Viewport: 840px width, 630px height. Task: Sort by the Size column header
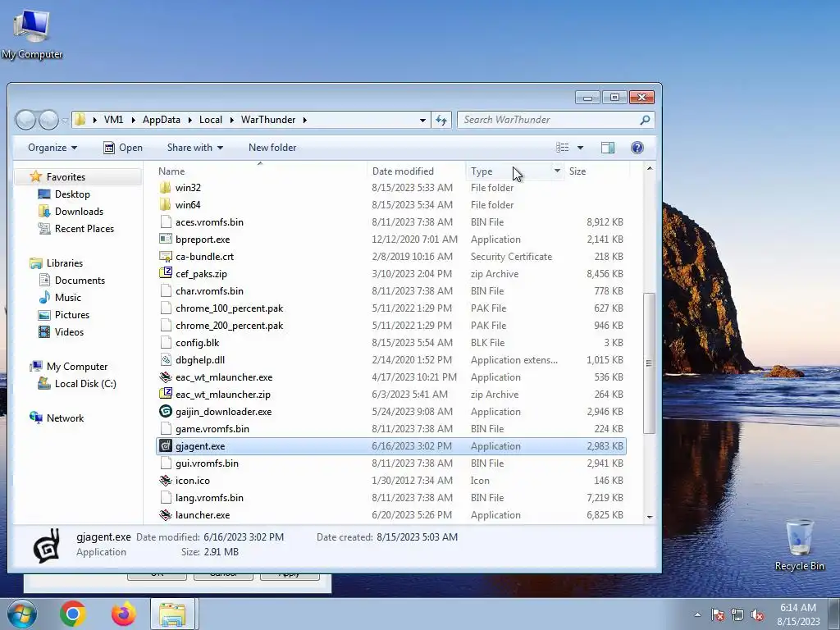pyautogui.click(x=597, y=171)
